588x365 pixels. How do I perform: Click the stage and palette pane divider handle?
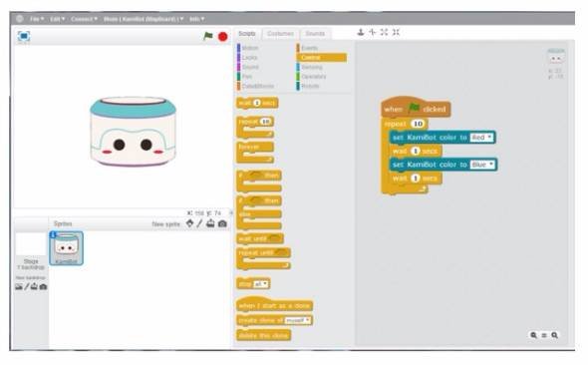pos(230,212)
